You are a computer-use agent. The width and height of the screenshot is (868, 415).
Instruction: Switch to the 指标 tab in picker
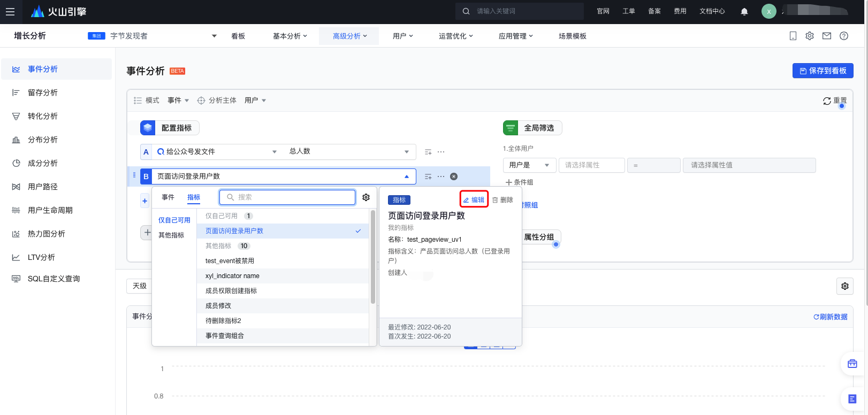coord(194,197)
